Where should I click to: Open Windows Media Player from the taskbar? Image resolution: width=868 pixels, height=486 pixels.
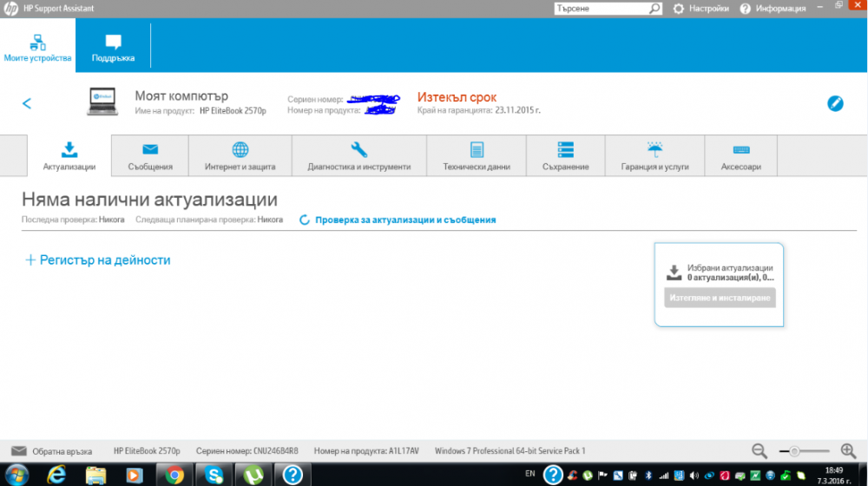pyautogui.click(x=134, y=475)
